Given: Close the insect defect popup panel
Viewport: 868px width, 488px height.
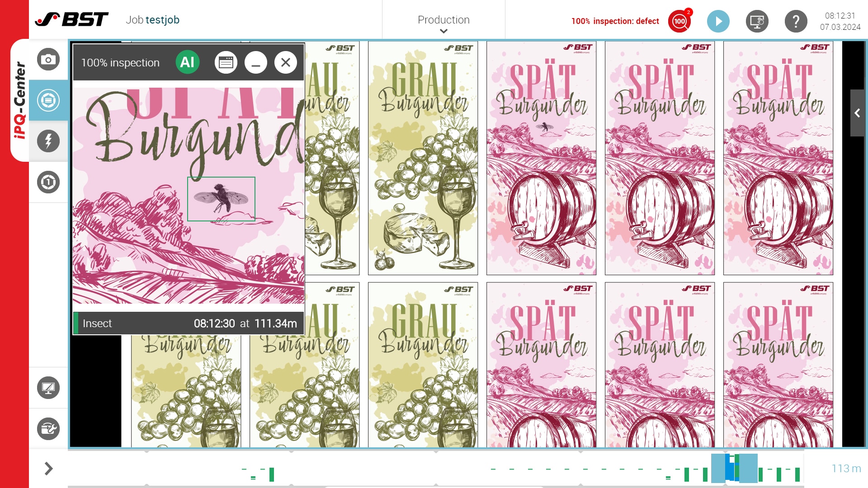Looking at the screenshot, I should click(286, 62).
